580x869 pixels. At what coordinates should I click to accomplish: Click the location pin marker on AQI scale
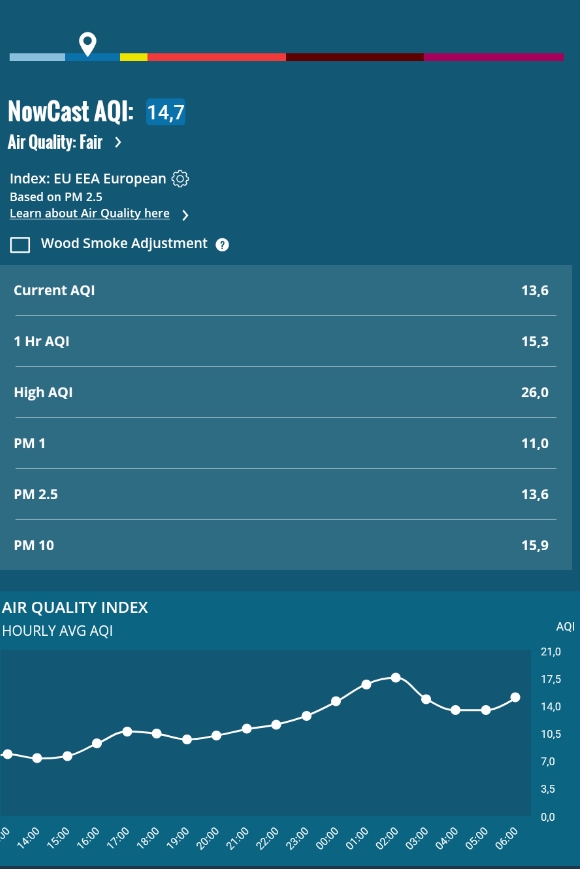[x=88, y=43]
